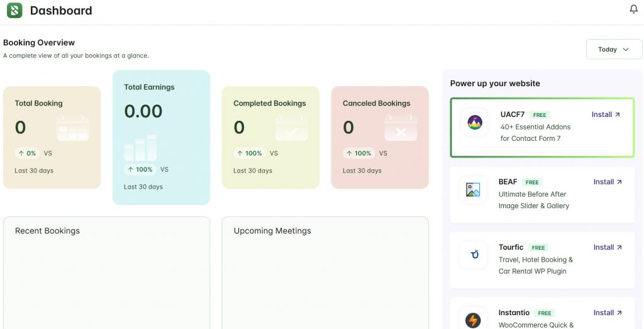Click the 0% badge in Total Booking
Screen dimensions: 644x329
click(x=27, y=153)
